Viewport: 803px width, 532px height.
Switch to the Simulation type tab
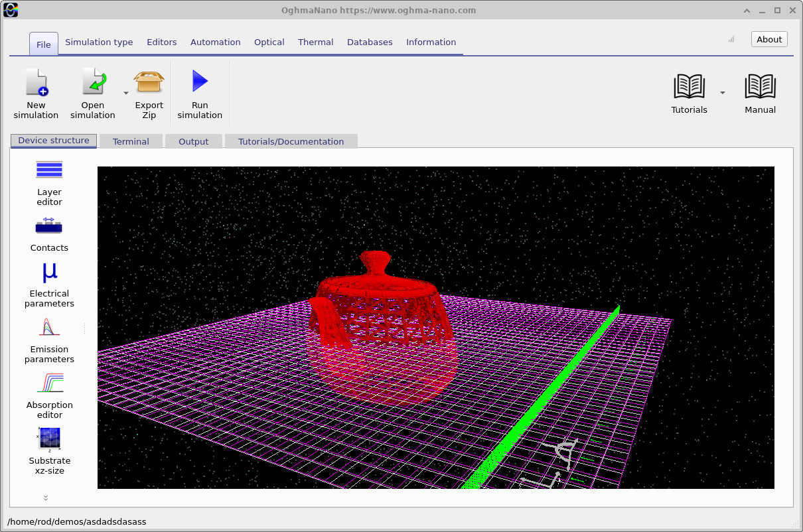tap(99, 42)
